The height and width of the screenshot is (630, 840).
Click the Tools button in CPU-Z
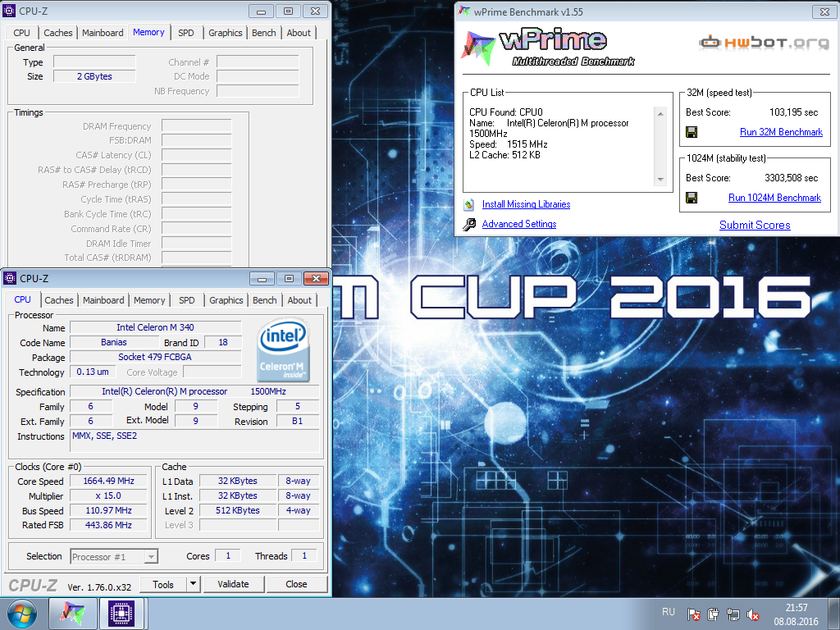pyautogui.click(x=163, y=584)
